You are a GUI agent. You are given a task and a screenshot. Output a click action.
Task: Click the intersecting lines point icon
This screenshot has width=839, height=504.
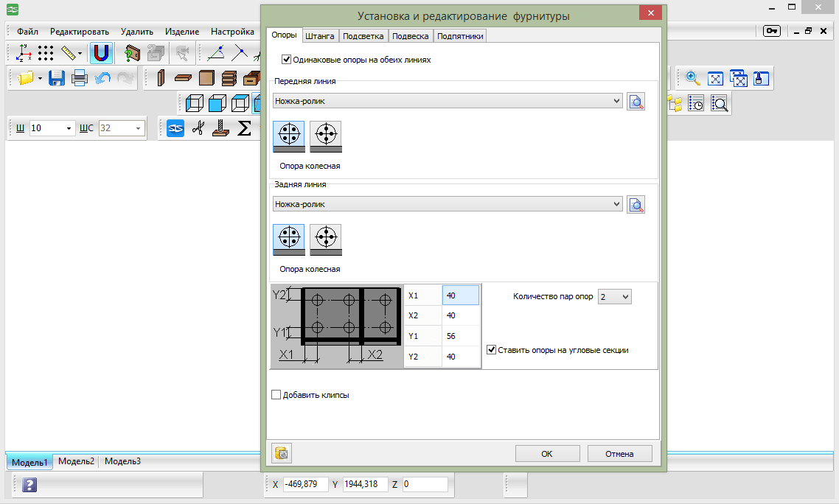tap(239, 53)
